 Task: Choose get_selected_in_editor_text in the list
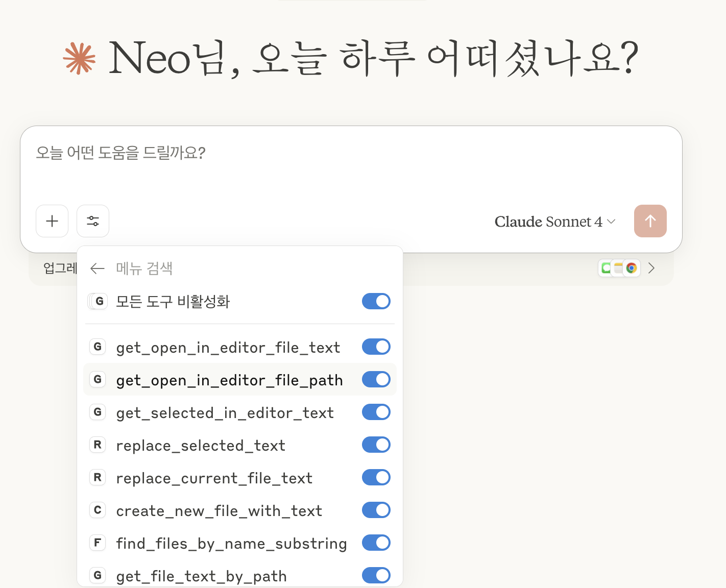pos(240,412)
